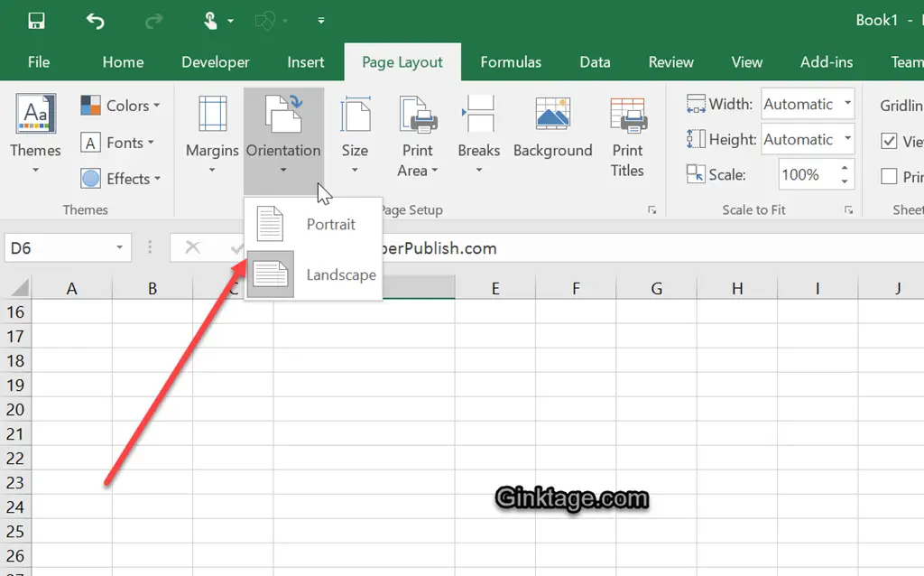Undo the last action
This screenshot has height=576, width=924.
(x=95, y=22)
